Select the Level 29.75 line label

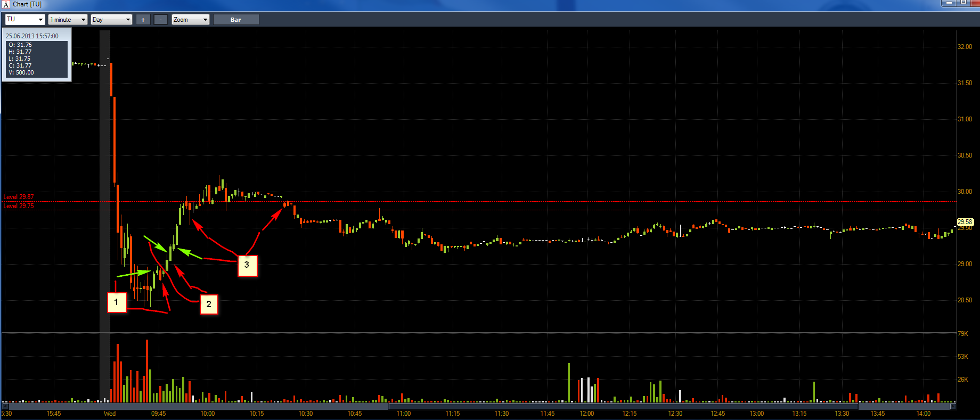coord(19,206)
